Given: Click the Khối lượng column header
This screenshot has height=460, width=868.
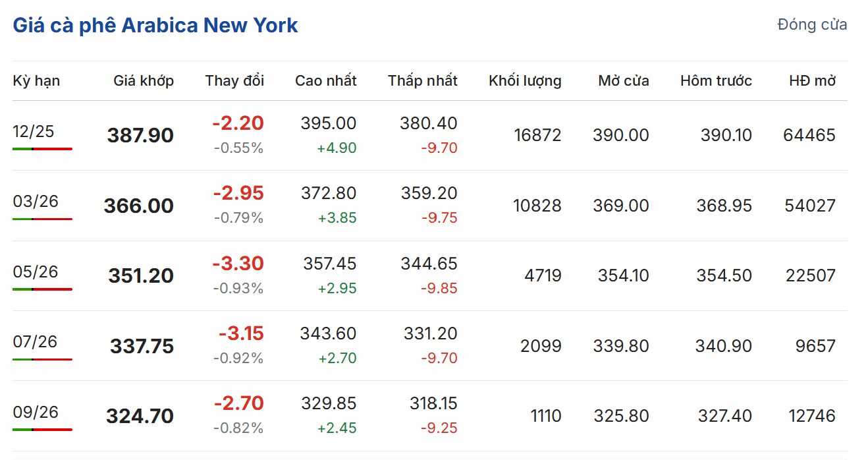Looking at the screenshot, I should (525, 81).
